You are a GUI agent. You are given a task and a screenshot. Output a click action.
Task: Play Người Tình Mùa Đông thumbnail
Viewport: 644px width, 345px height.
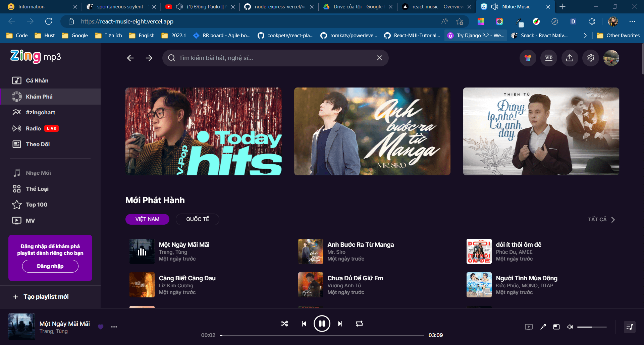[479, 285]
